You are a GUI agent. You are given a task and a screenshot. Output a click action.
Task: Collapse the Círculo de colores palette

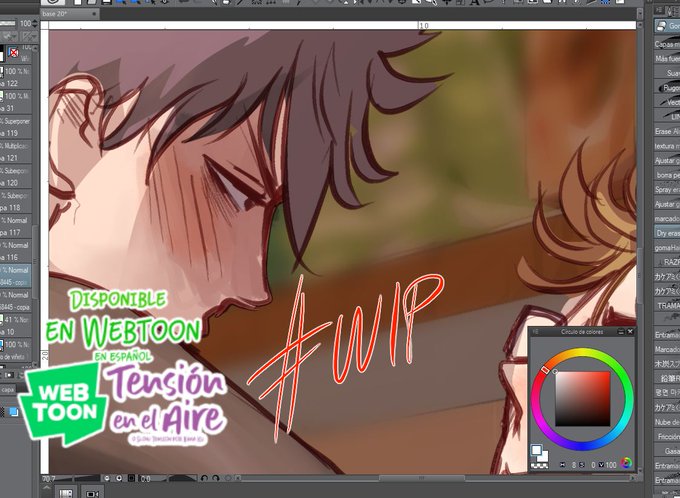tap(621, 332)
